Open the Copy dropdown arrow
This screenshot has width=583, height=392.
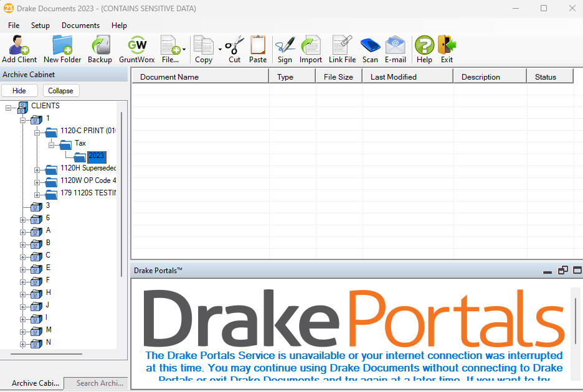[x=220, y=49]
